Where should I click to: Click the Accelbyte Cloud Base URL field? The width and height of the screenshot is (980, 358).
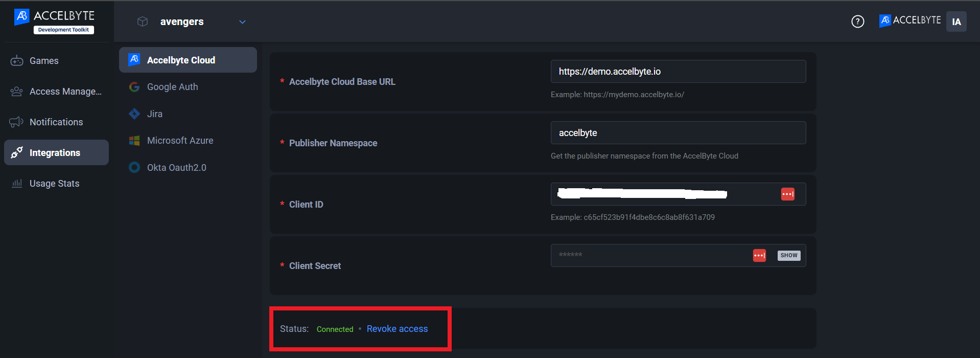click(678, 72)
